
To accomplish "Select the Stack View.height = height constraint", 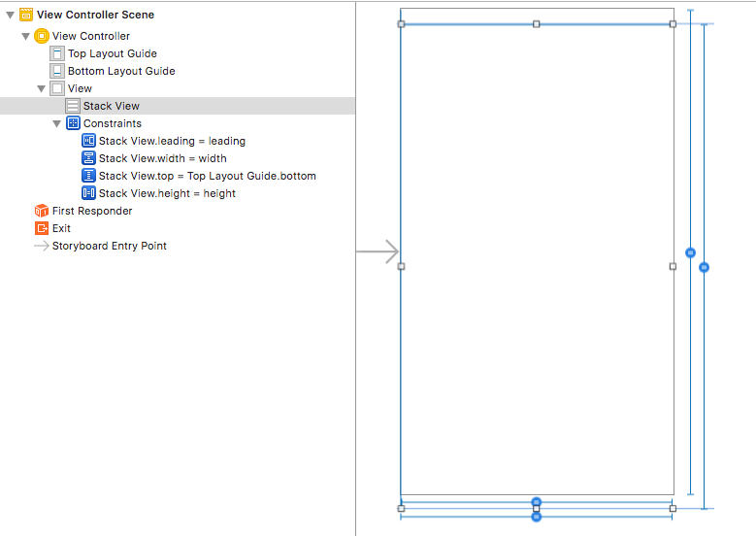I will (x=167, y=193).
